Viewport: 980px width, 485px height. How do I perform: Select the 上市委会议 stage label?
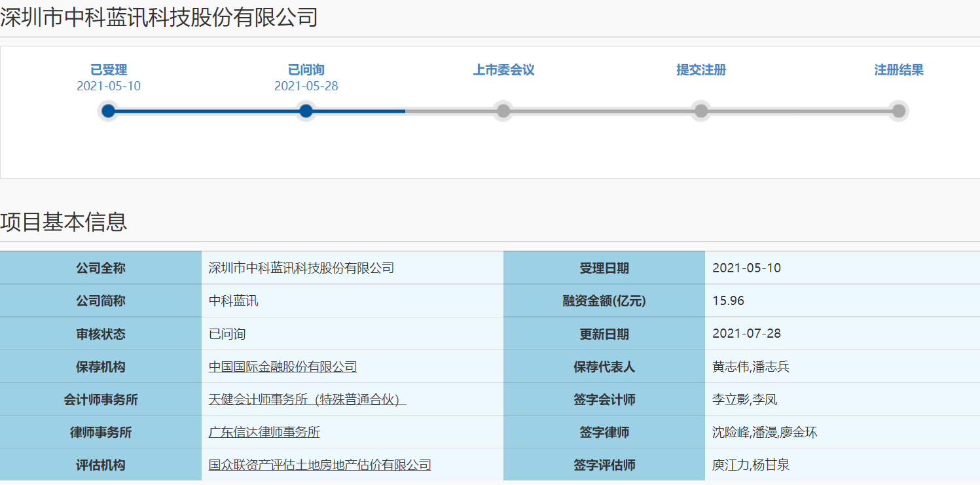coord(503,70)
